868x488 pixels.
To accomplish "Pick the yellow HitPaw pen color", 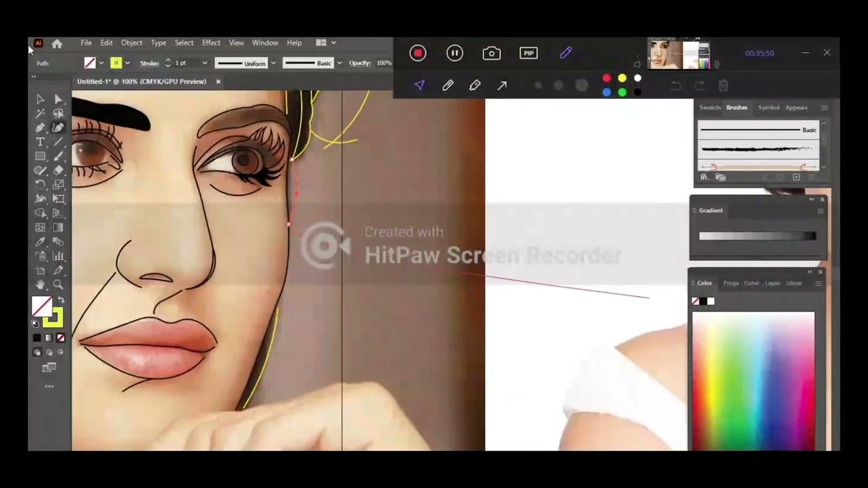I will click(x=622, y=78).
